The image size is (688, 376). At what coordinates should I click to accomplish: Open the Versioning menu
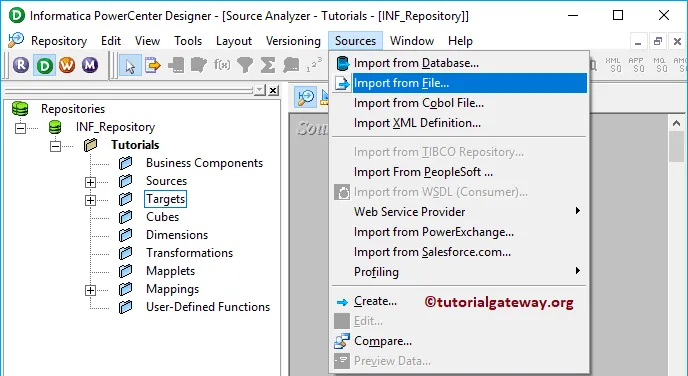click(293, 41)
